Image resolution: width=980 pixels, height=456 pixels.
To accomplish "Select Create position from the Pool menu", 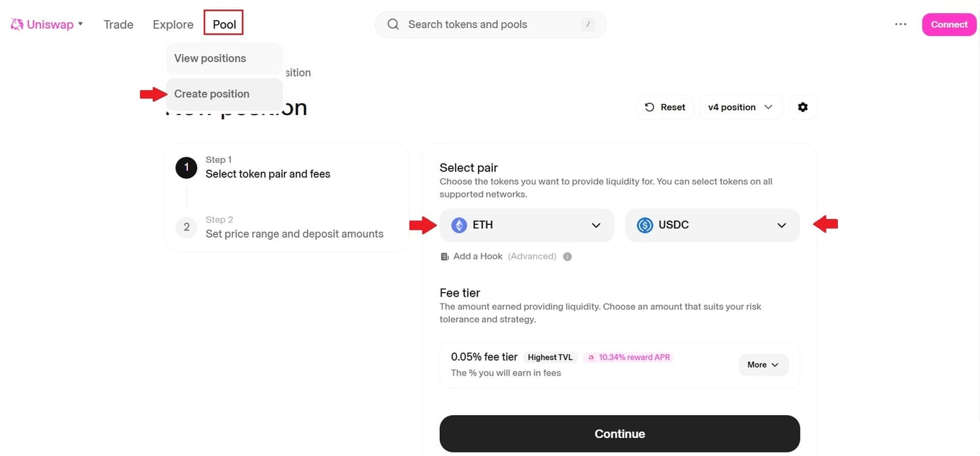I will 210,93.
